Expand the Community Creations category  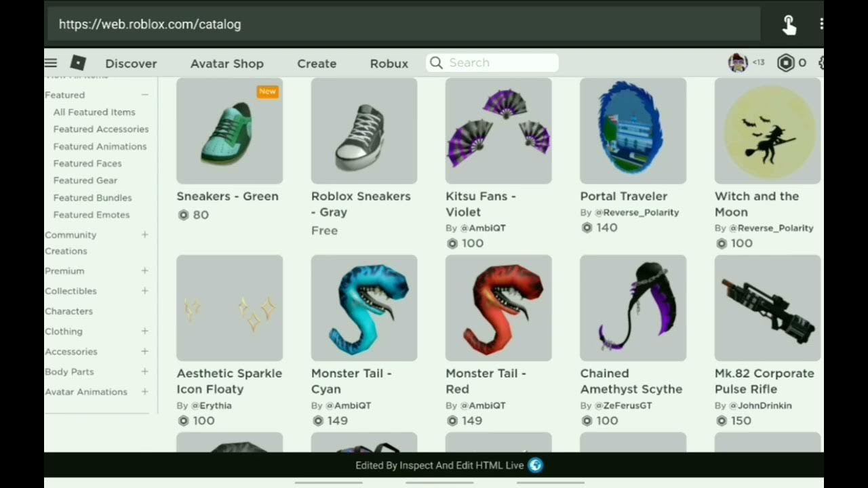[x=144, y=235]
